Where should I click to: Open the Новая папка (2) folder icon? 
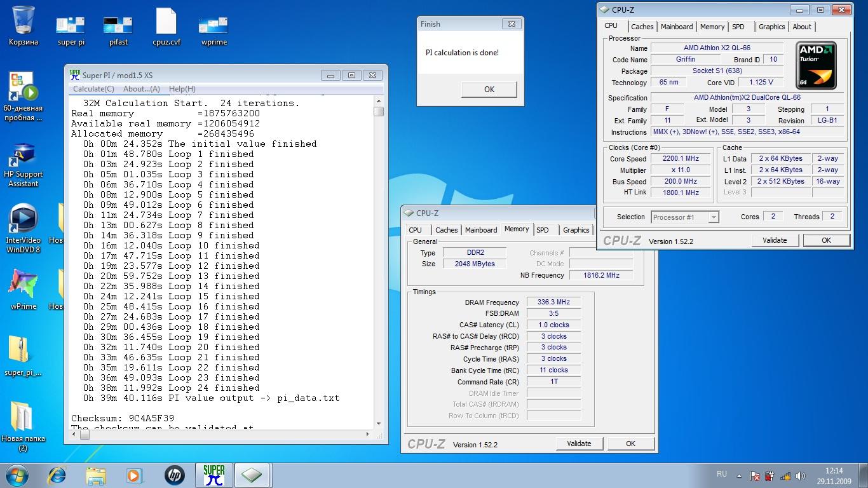click(23, 426)
